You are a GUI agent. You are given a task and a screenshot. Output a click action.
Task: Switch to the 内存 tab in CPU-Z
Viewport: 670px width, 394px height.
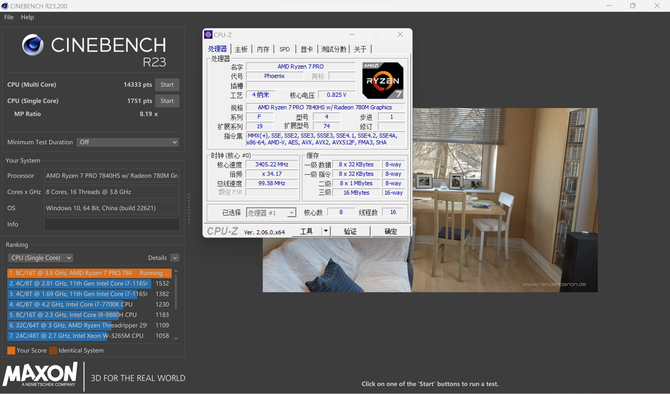click(x=263, y=49)
